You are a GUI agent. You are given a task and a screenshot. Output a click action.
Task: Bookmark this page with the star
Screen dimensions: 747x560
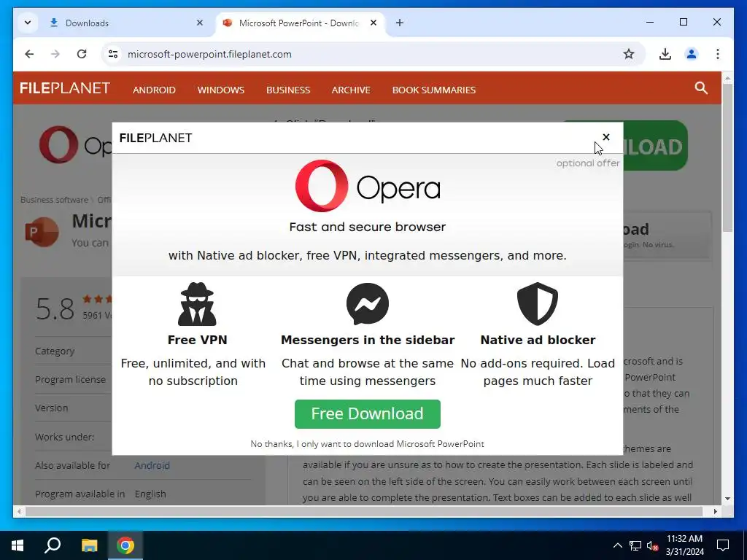629,54
